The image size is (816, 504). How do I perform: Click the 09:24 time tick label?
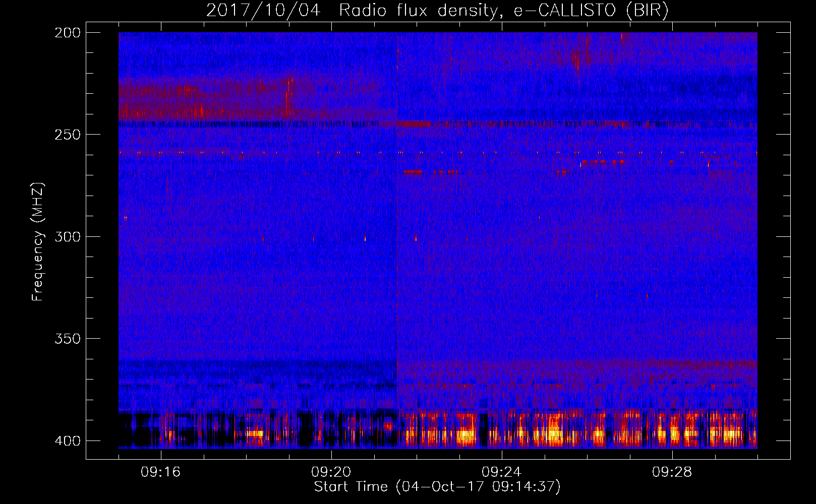point(502,472)
